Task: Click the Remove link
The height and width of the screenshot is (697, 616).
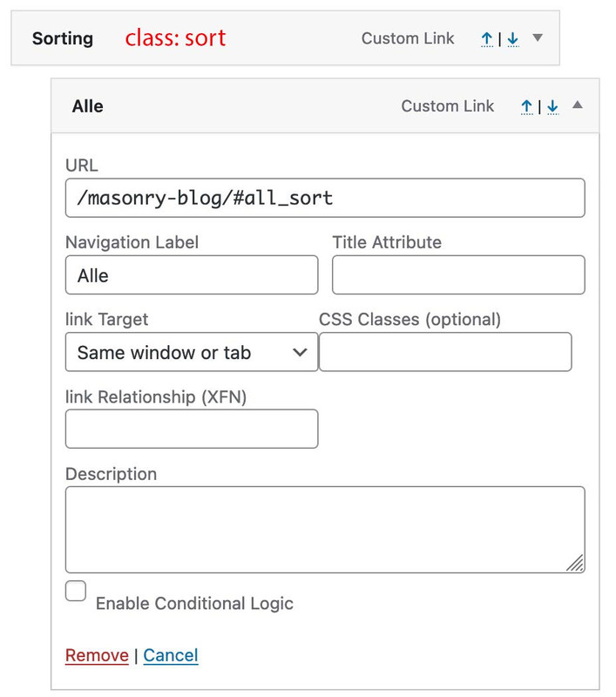Action: coord(97,655)
